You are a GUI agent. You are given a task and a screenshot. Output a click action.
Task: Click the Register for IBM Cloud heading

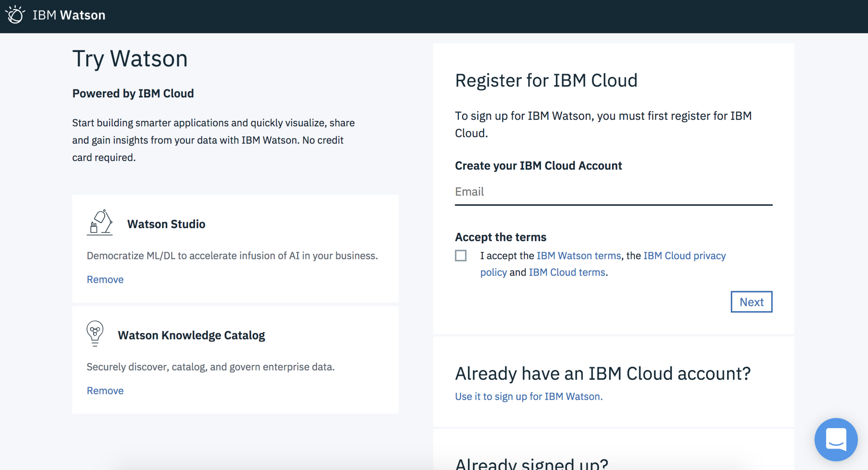pyautogui.click(x=546, y=80)
